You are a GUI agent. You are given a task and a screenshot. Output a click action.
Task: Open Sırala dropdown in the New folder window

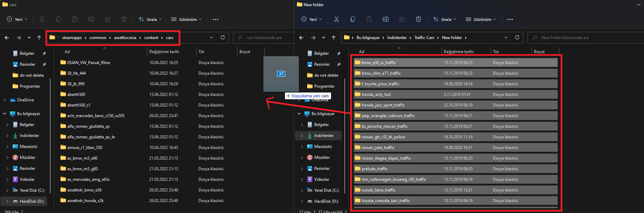point(445,20)
